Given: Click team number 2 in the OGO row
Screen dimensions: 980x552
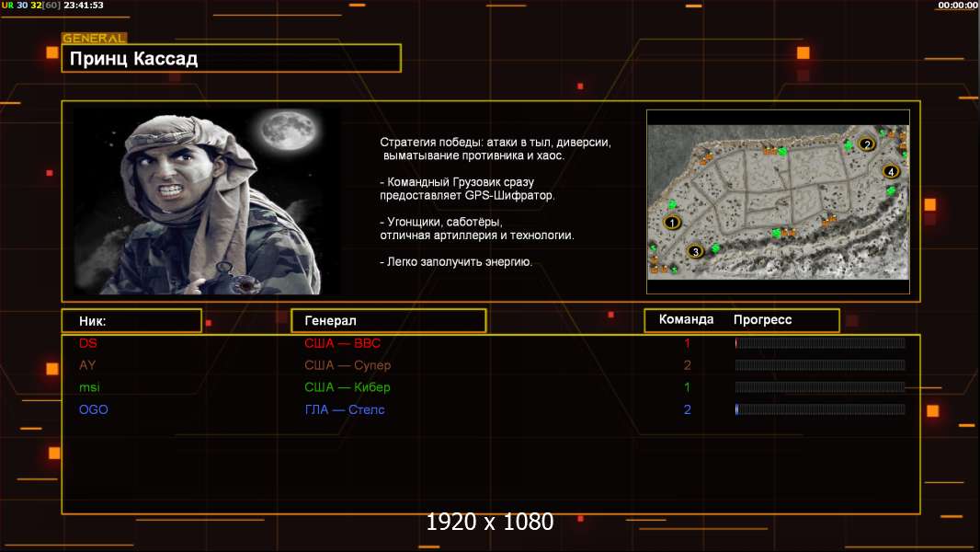Looking at the screenshot, I should tap(688, 409).
